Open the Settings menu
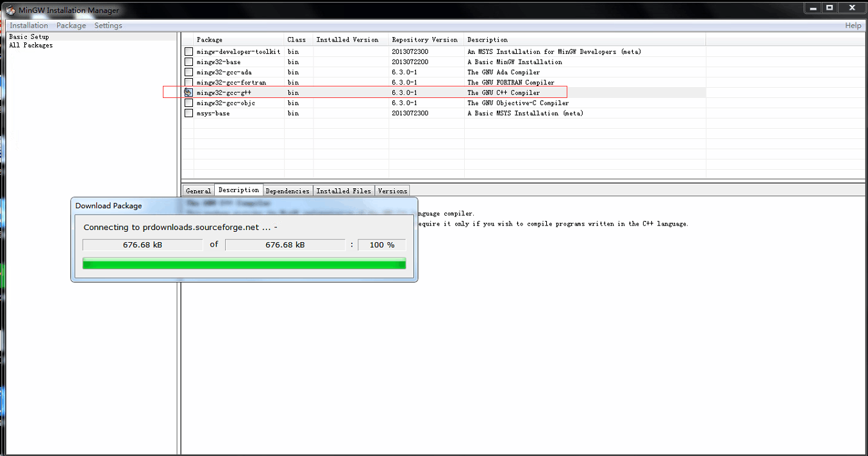Viewport: 868px width, 456px height. point(108,26)
